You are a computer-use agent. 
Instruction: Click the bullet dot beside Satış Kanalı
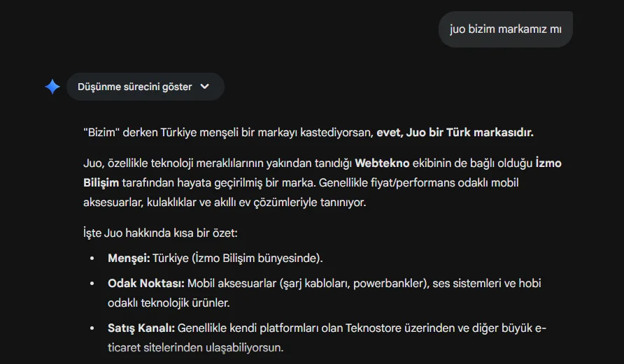(92, 328)
